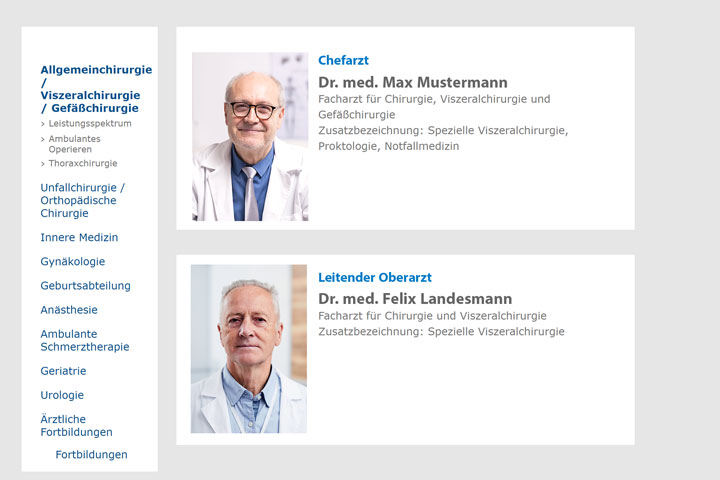
Task: Go to the Geriatrie department
Action: (63, 371)
